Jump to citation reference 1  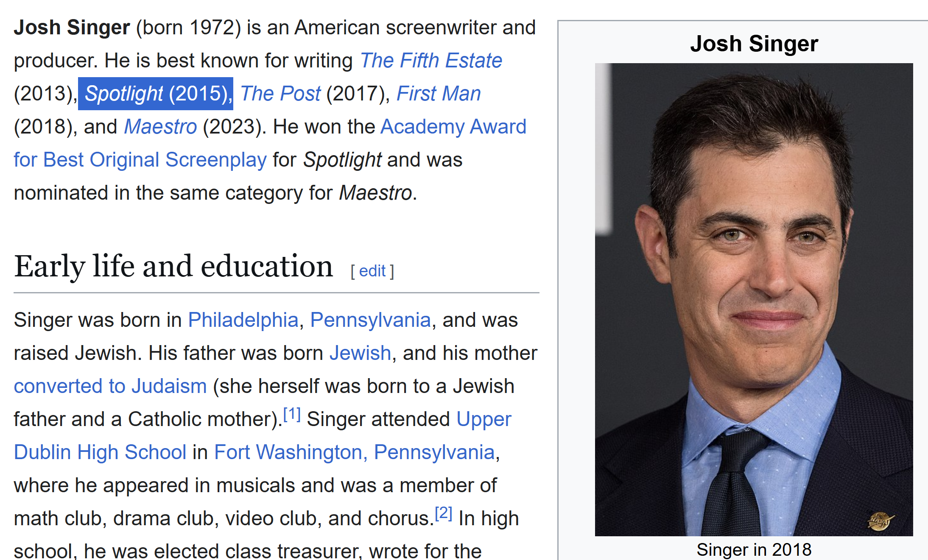292,414
